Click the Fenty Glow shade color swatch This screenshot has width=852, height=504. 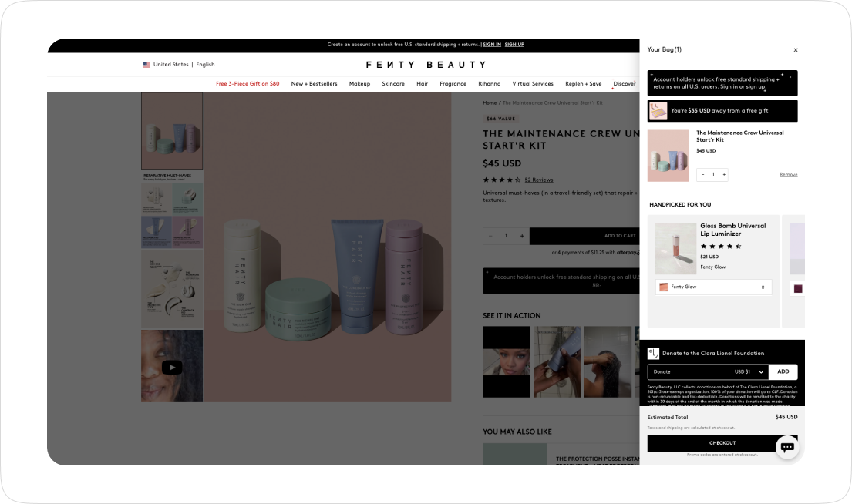click(663, 287)
